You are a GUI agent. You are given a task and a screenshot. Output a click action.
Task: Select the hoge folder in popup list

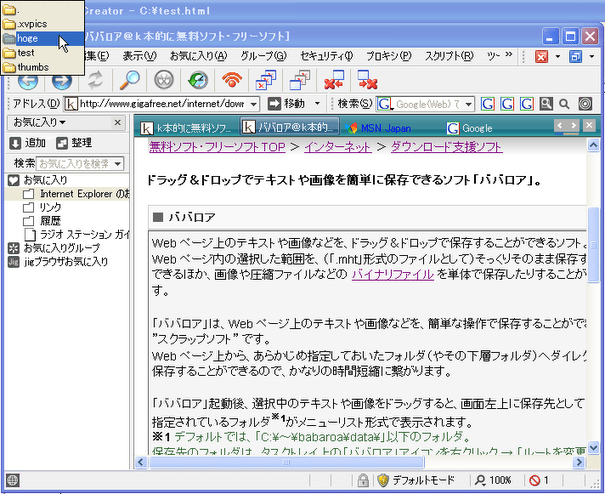(x=42, y=38)
